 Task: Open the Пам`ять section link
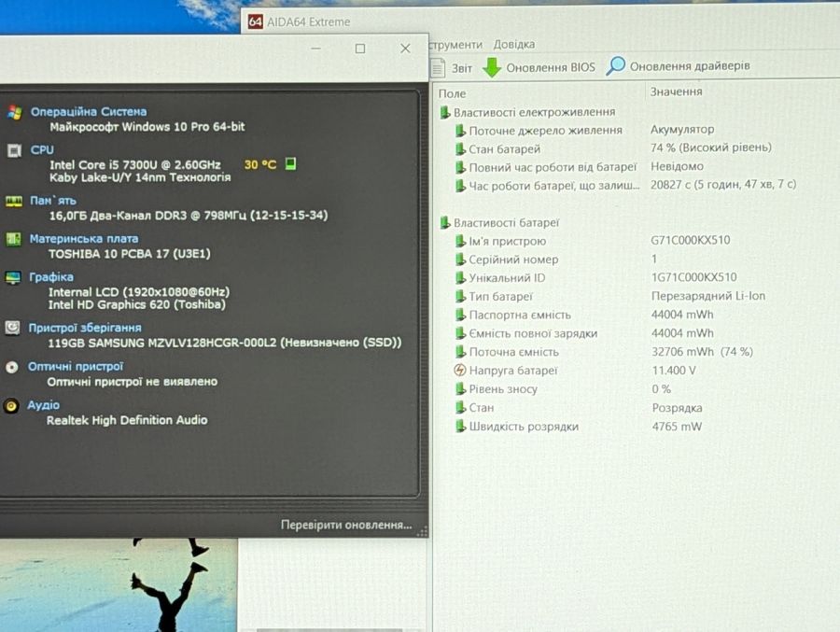point(53,201)
